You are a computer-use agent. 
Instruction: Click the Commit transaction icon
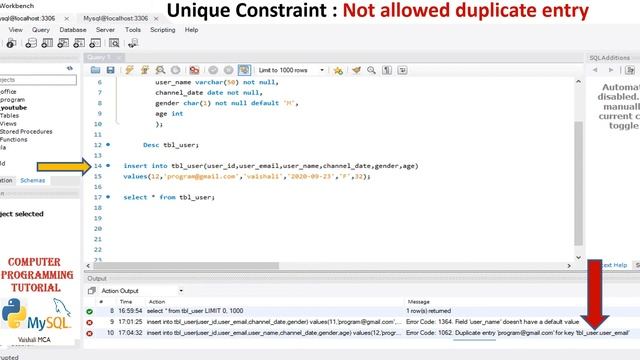[213, 70]
